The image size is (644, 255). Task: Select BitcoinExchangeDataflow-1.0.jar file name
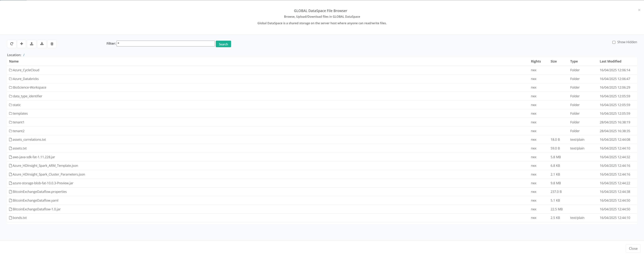tap(36, 209)
